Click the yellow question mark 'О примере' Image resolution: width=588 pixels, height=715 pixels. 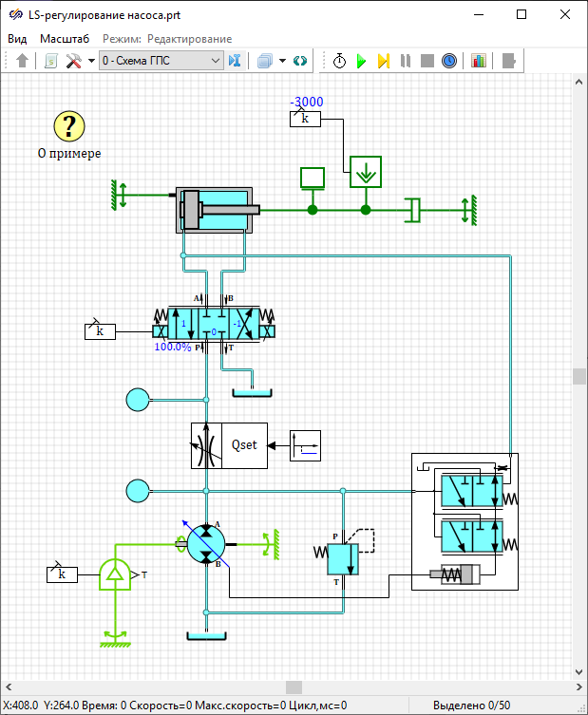(x=69, y=125)
